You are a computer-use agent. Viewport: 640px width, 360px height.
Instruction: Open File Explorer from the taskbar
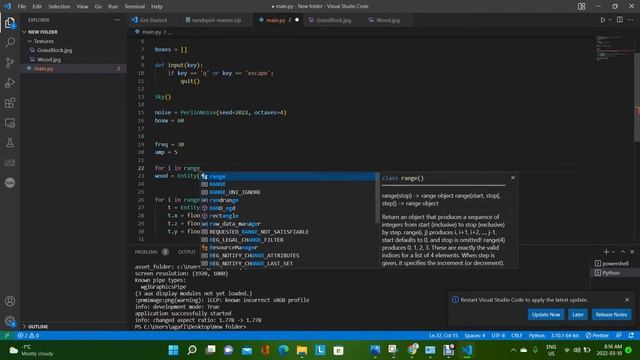coord(302,350)
